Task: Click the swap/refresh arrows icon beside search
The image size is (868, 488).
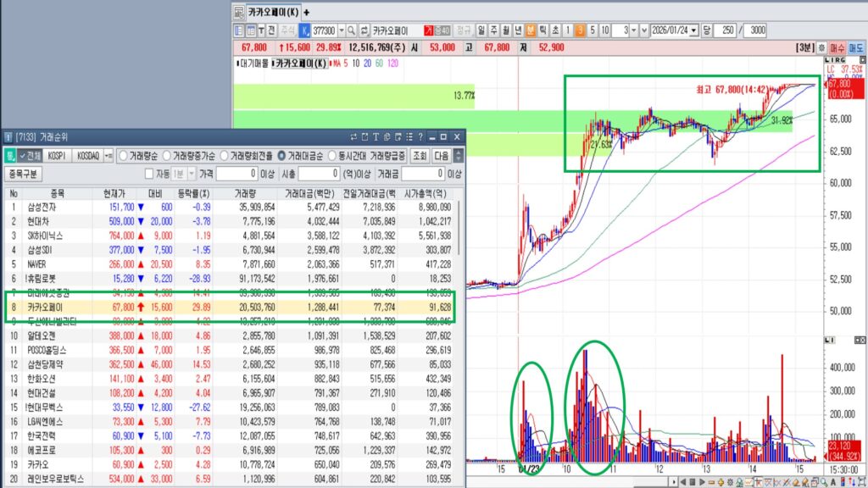Action: point(364,30)
